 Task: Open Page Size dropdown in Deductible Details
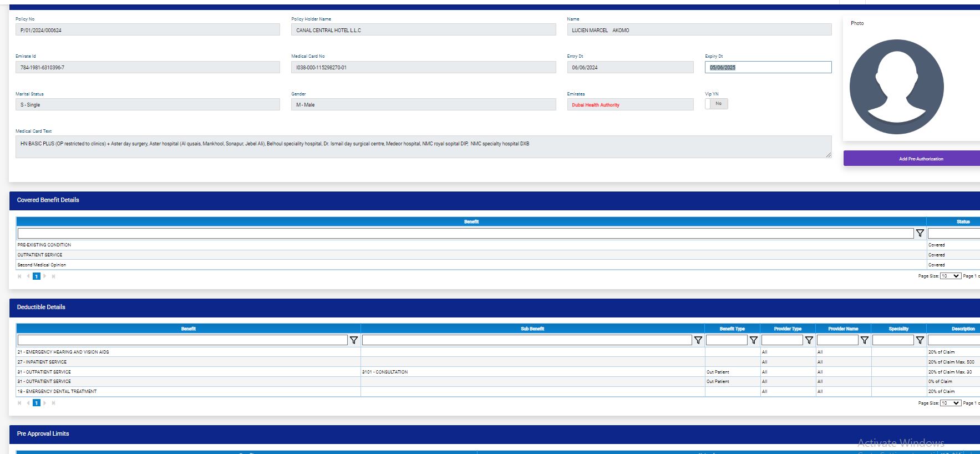pos(950,403)
